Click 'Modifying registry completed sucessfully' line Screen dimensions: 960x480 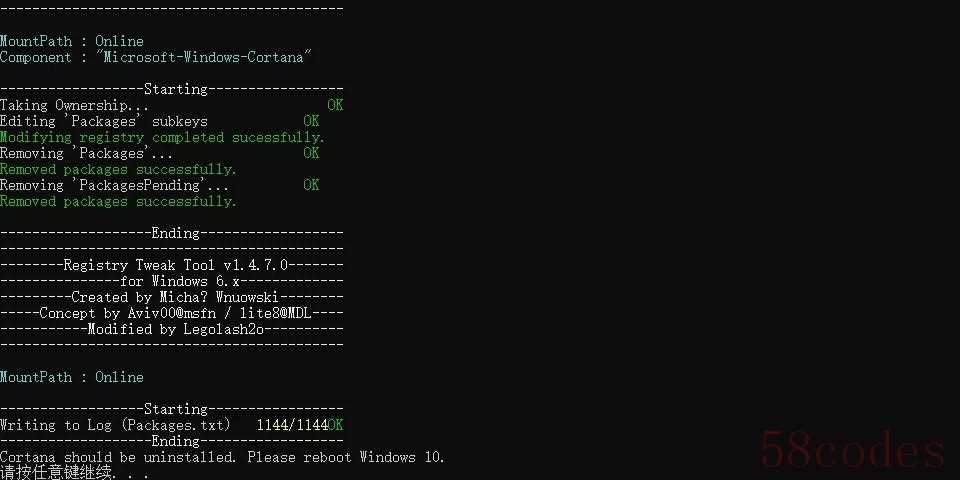click(162, 137)
